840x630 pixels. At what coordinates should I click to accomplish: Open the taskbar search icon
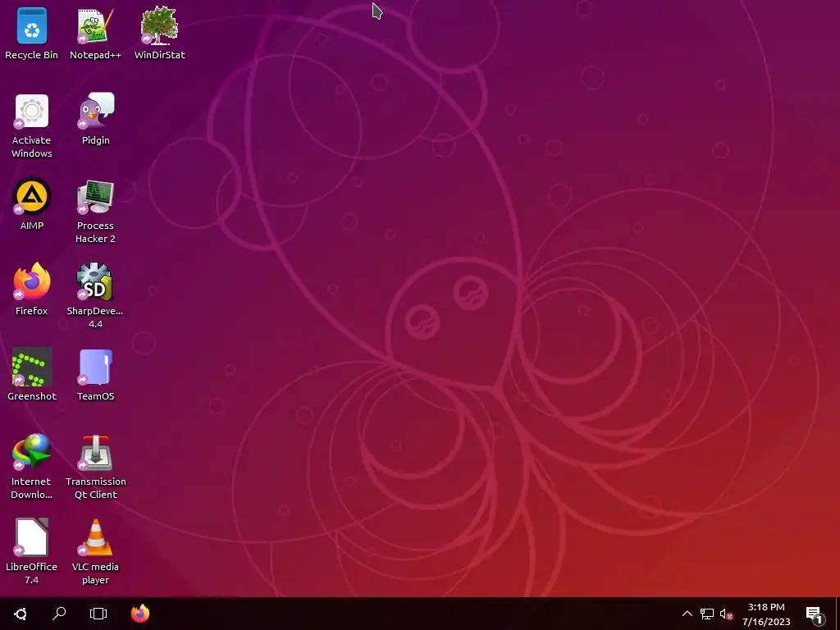point(59,614)
